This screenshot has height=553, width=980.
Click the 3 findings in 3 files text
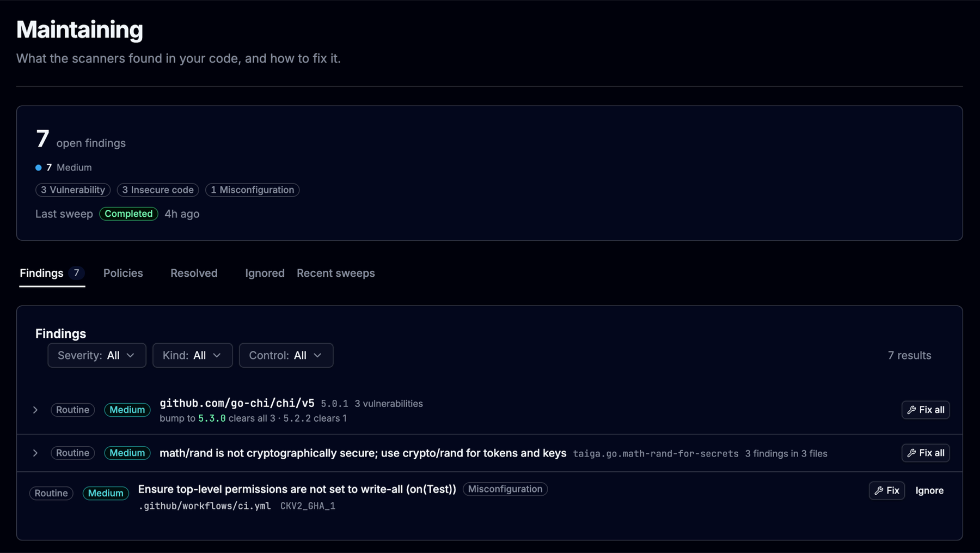[x=786, y=453]
